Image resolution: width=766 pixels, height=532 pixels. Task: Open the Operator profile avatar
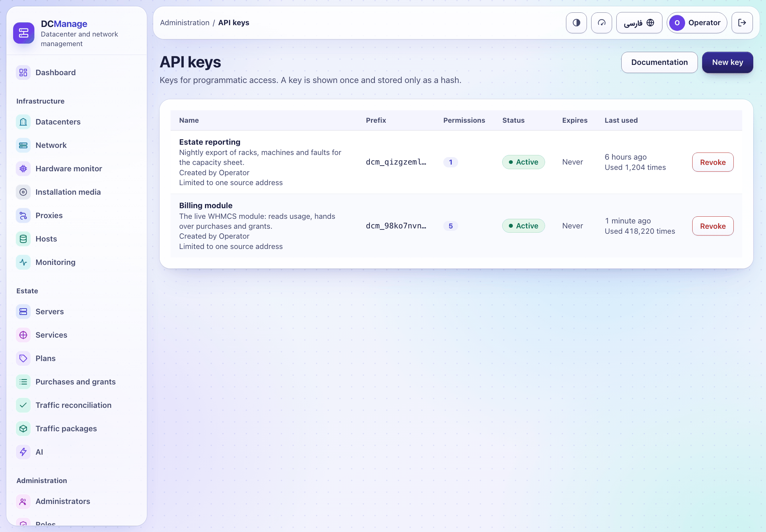pos(677,23)
